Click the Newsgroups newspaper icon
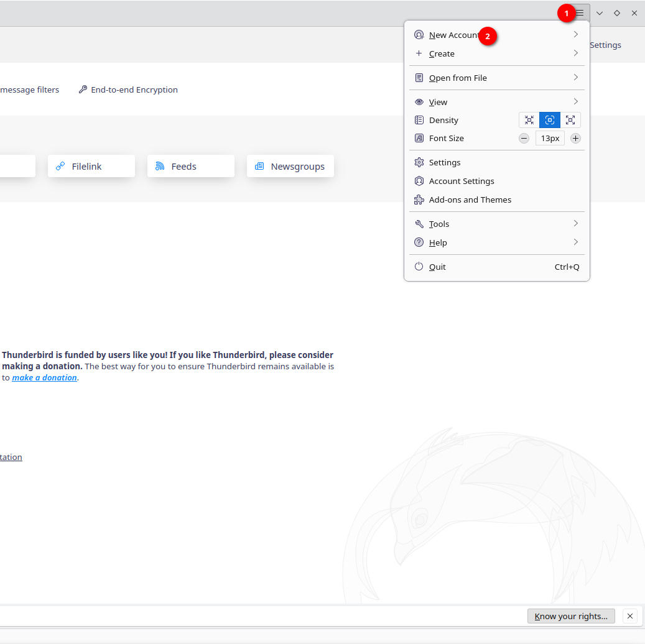 tap(259, 167)
